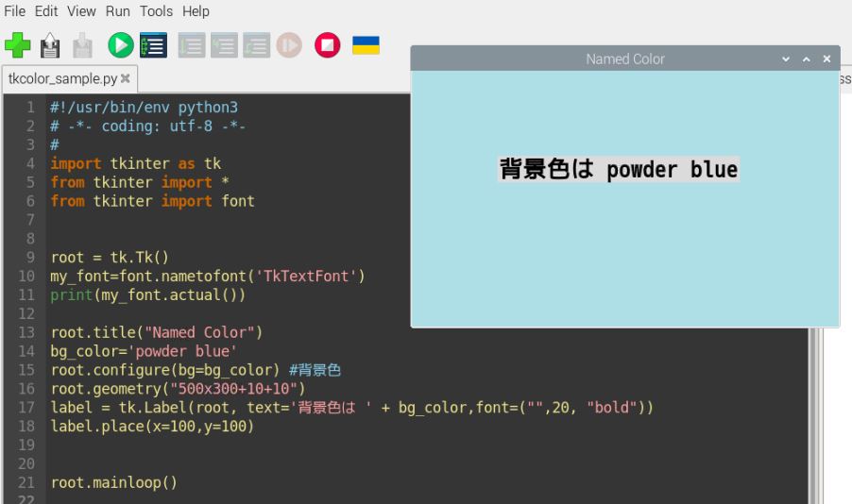This screenshot has width=852, height=504.
Task: Click the Resume debugging icon
Action: (289, 45)
